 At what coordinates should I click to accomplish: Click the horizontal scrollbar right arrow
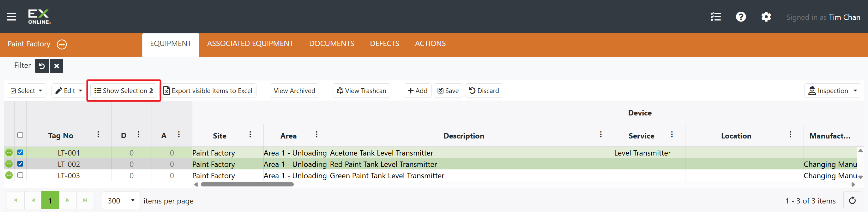[853, 185]
